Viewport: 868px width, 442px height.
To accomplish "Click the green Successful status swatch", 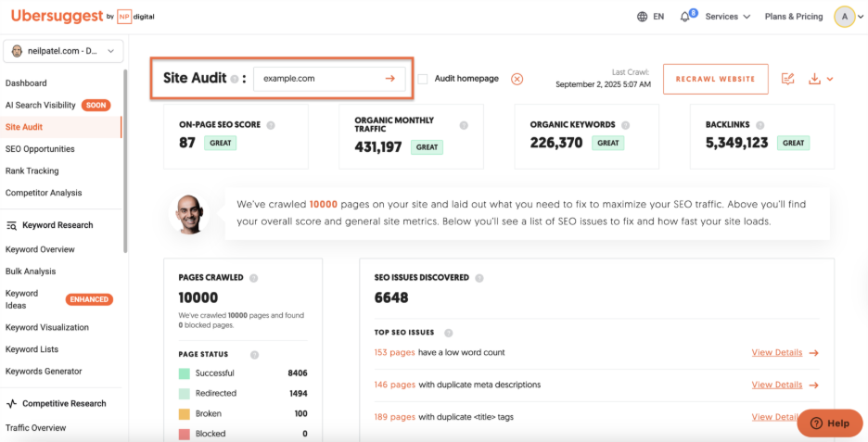I will [x=185, y=373].
